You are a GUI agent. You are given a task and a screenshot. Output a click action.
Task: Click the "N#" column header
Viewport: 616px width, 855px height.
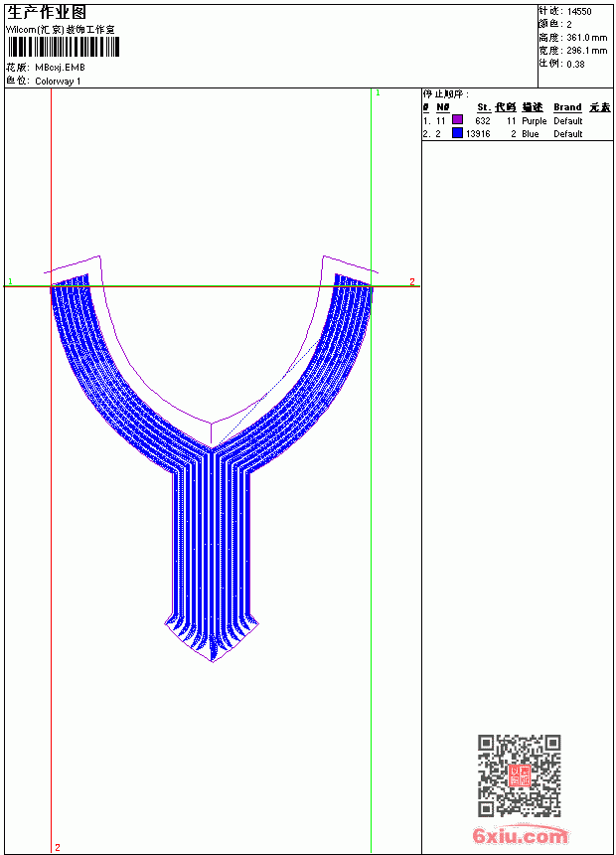pos(443,107)
